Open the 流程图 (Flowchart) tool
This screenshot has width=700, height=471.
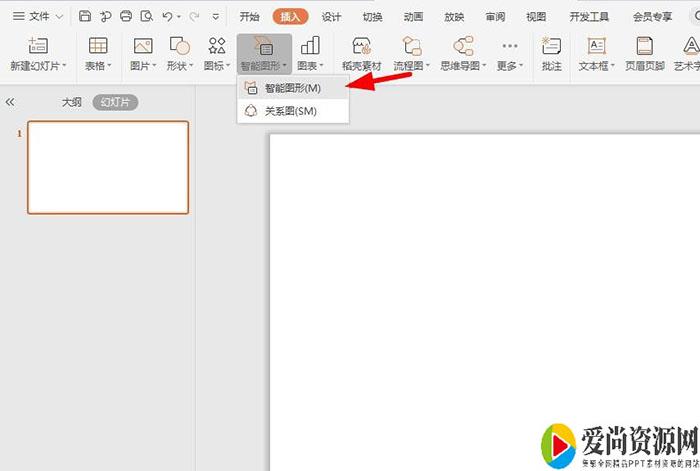411,46
